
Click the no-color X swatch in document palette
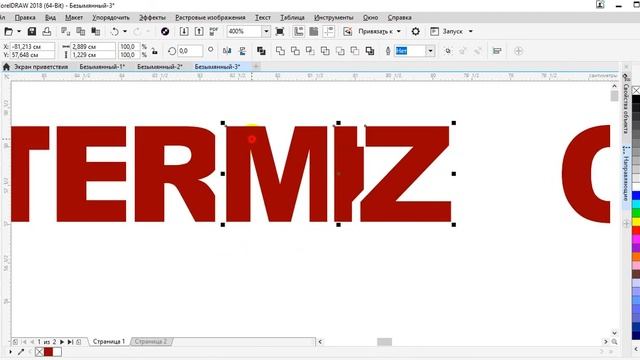click(x=39, y=352)
